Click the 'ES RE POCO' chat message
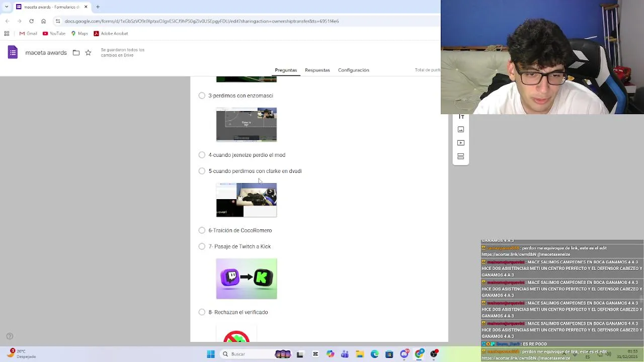Screen dimensions: 644x362 534,344
